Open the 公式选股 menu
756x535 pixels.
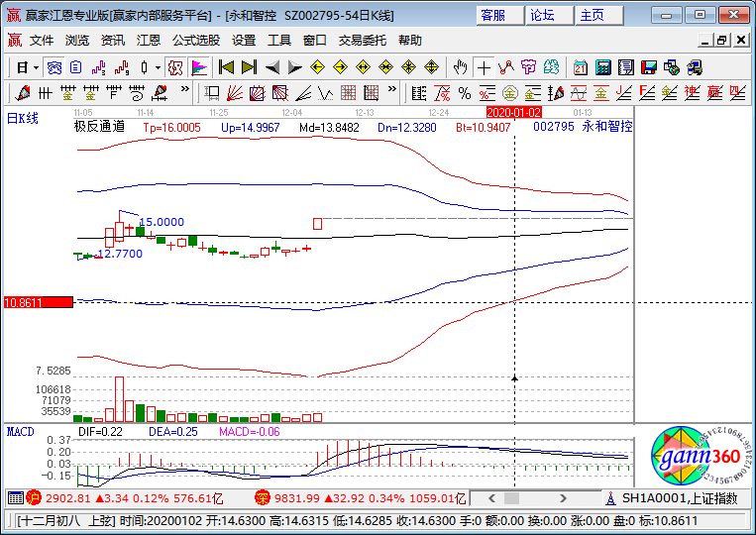pos(196,41)
